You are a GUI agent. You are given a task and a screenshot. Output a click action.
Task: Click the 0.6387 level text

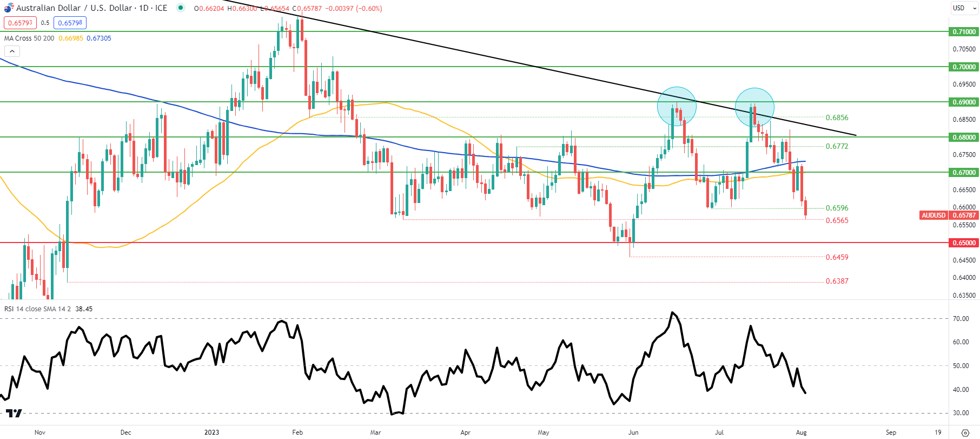[837, 281]
